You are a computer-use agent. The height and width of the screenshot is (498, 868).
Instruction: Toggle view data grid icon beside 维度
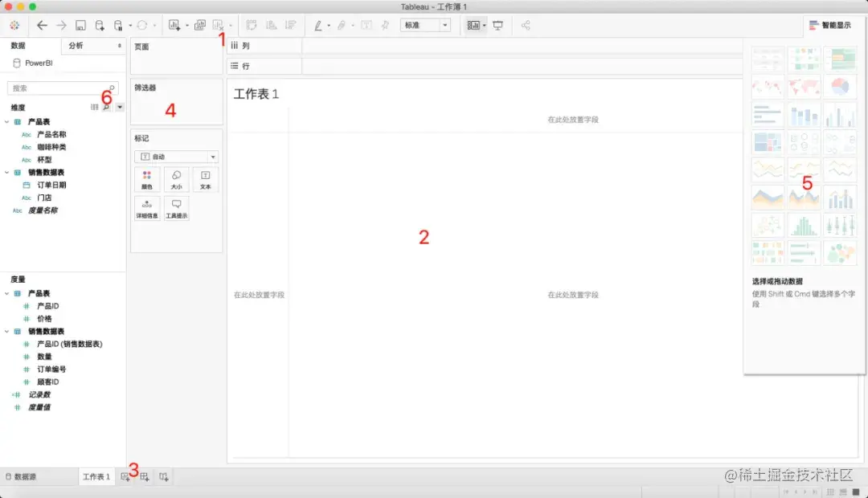(95, 108)
